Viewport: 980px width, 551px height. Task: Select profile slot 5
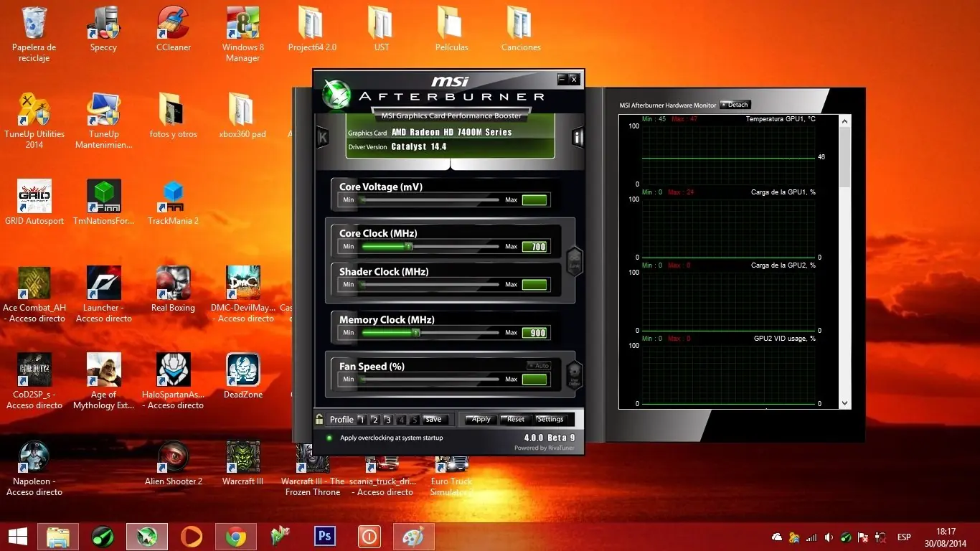pyautogui.click(x=415, y=420)
